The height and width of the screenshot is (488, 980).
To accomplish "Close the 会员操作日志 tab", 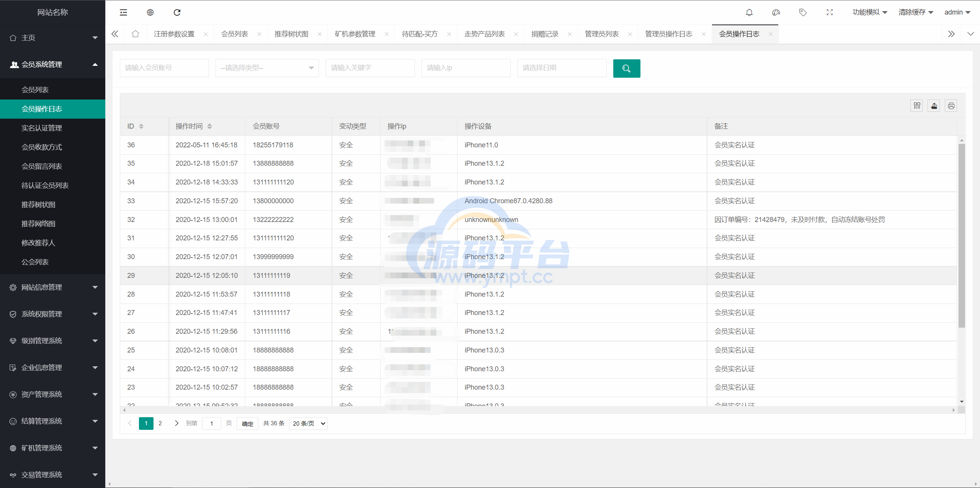I will click(771, 34).
